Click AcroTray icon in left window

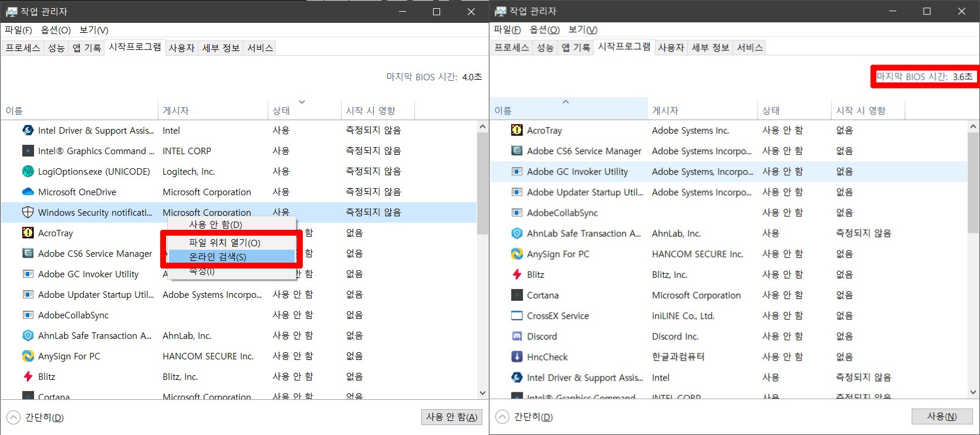[28, 233]
